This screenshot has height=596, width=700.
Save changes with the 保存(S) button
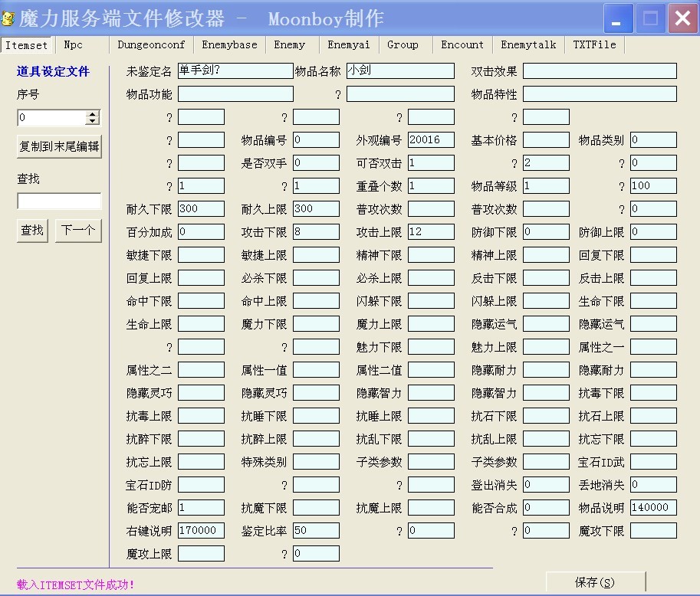(x=595, y=582)
